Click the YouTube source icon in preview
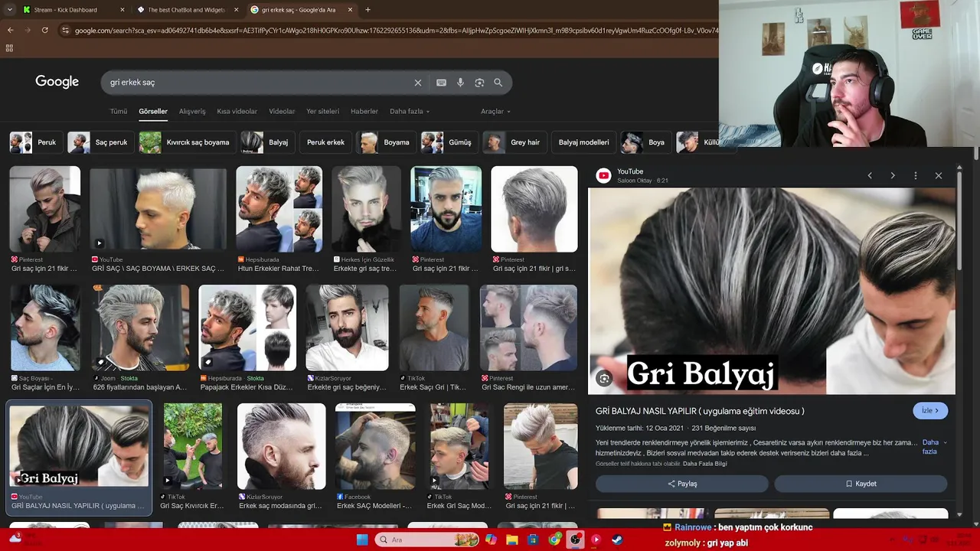The image size is (980, 551). click(x=604, y=176)
